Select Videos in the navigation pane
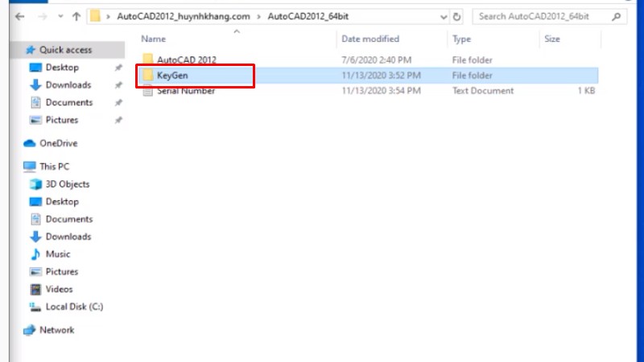 pos(59,289)
